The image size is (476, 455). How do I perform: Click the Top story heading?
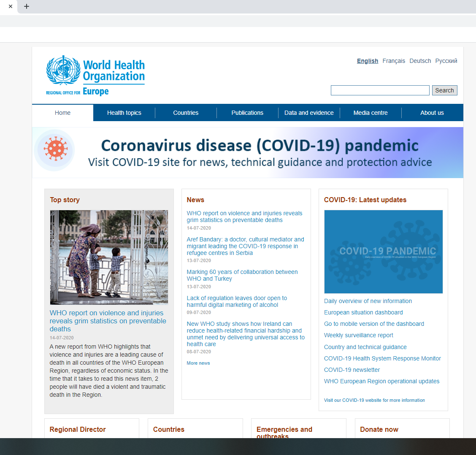[65, 200]
